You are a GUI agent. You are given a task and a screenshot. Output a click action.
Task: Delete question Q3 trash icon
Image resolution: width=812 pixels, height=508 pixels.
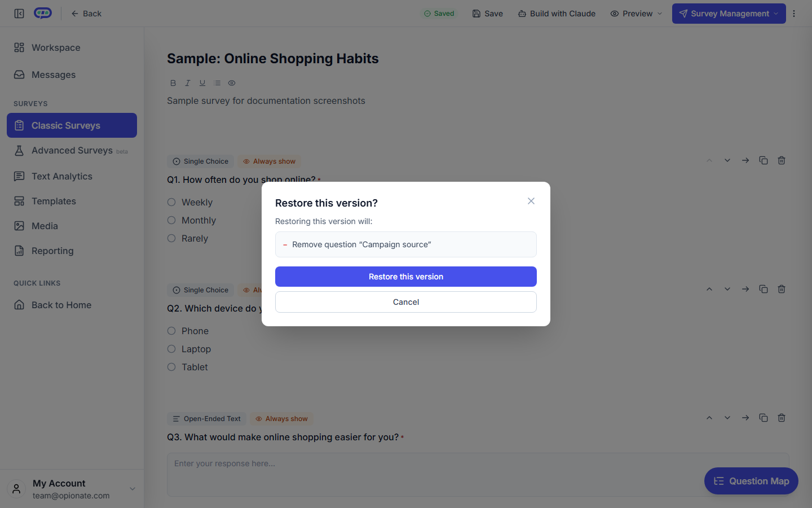(x=782, y=418)
